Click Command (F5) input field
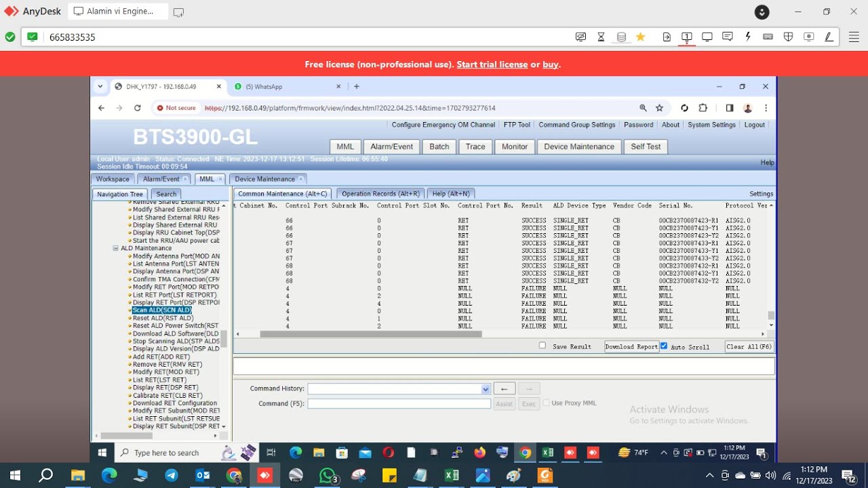This screenshot has width=868, height=488. click(399, 403)
